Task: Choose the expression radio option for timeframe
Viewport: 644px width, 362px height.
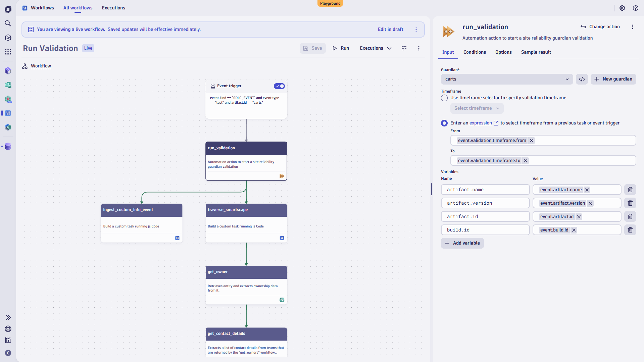Action: 444,123
